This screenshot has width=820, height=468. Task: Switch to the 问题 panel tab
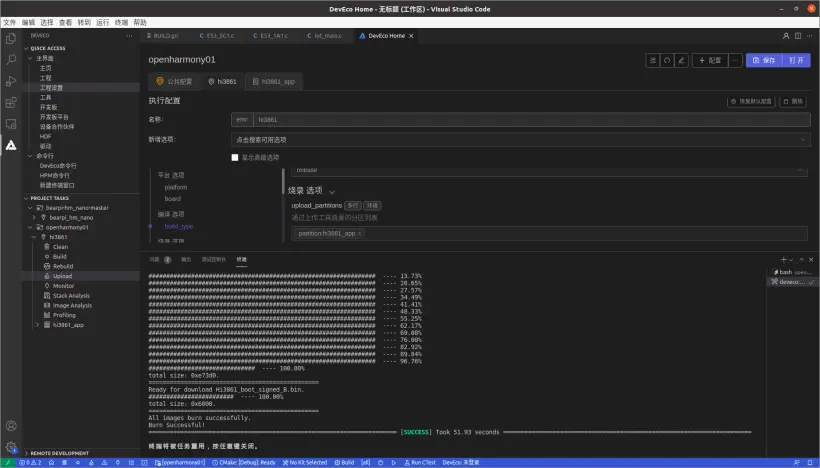154,259
